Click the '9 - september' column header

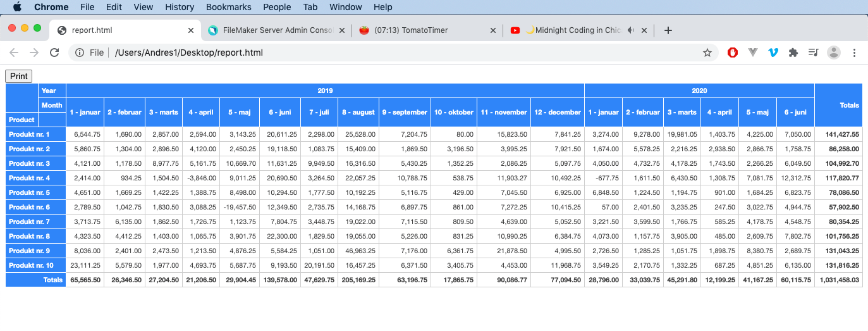[x=405, y=112]
